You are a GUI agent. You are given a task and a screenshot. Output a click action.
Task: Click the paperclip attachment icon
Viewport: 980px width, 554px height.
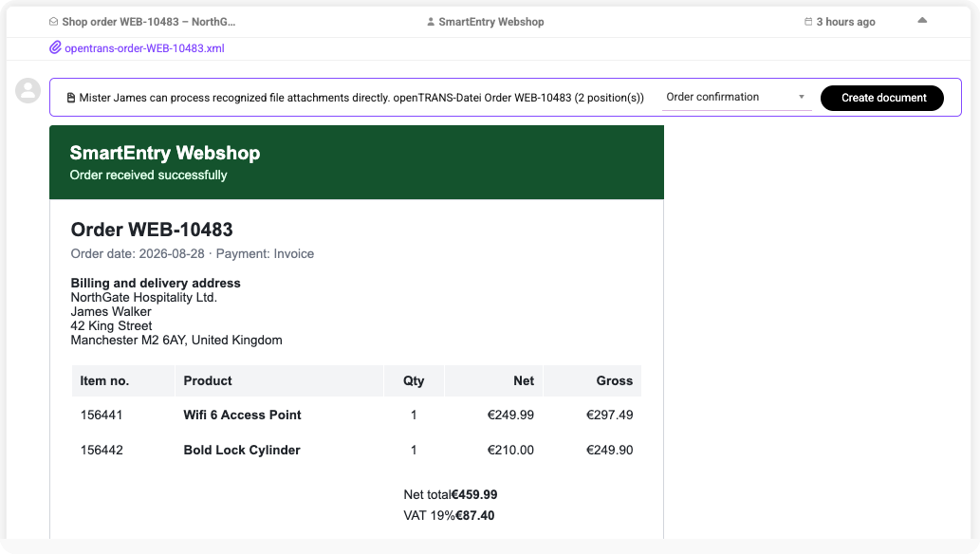click(x=56, y=47)
